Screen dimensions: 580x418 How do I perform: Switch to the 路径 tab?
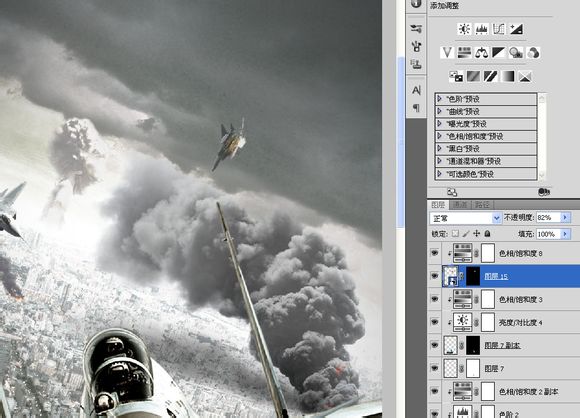(x=482, y=205)
